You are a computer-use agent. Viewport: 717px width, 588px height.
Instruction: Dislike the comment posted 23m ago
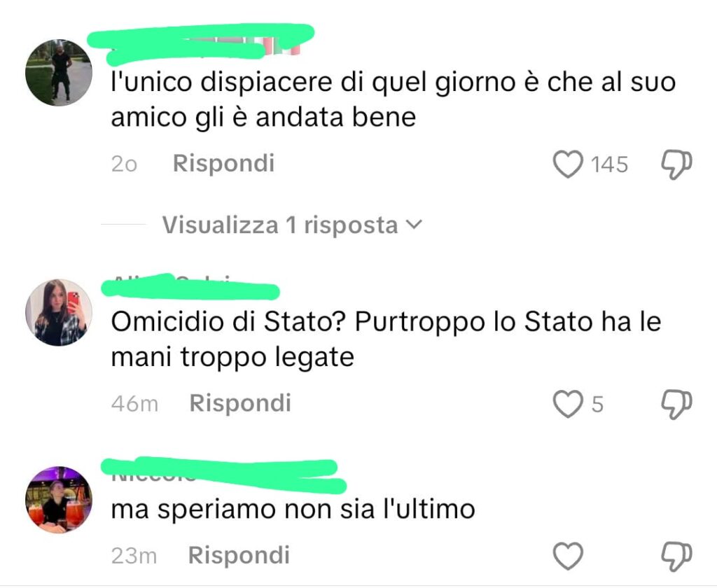[677, 556]
